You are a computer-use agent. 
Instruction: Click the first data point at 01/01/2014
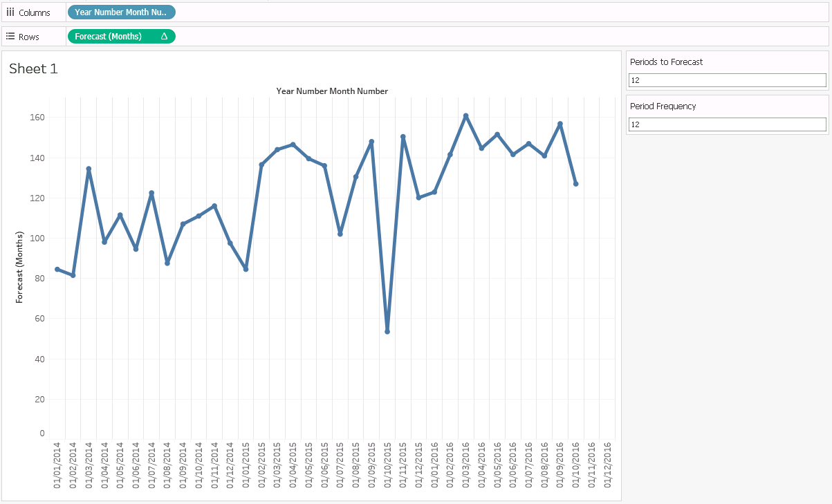(57, 270)
